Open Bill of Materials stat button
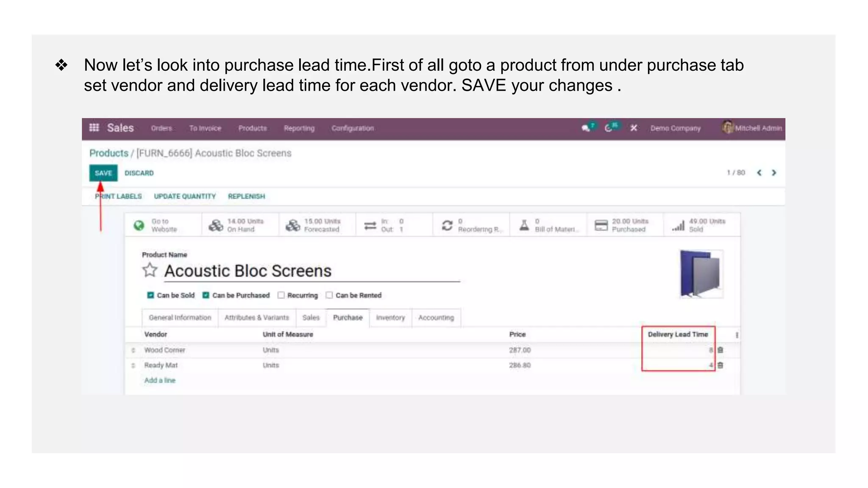 (548, 225)
